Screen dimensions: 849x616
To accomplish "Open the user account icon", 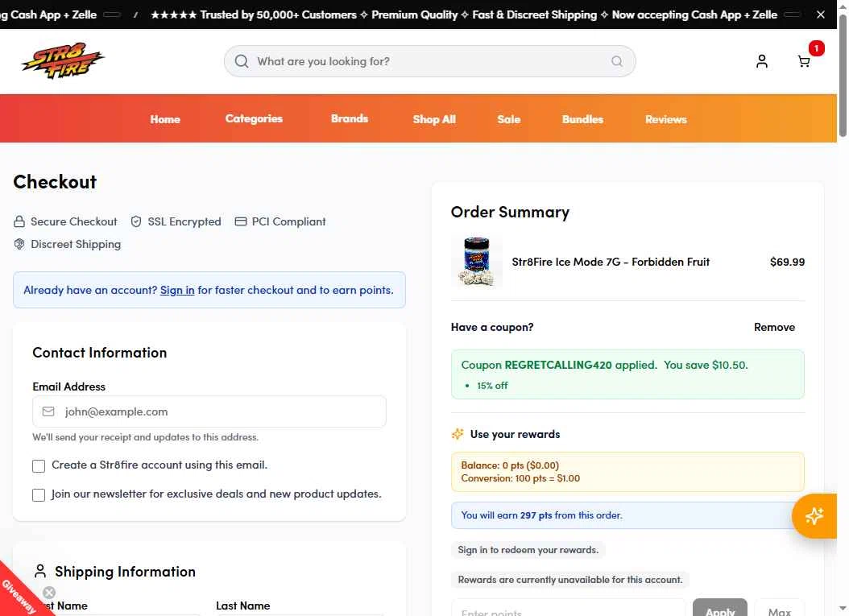I will pyautogui.click(x=762, y=61).
